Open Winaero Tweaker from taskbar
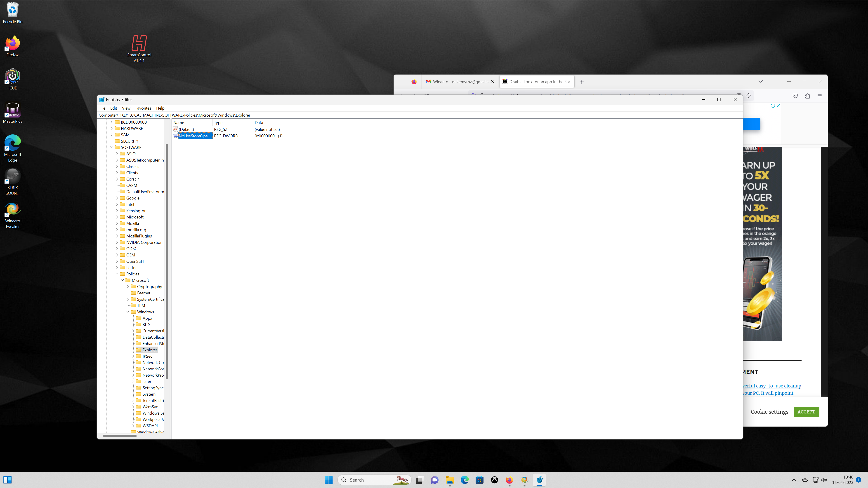Image resolution: width=868 pixels, height=488 pixels. pyautogui.click(x=524, y=480)
